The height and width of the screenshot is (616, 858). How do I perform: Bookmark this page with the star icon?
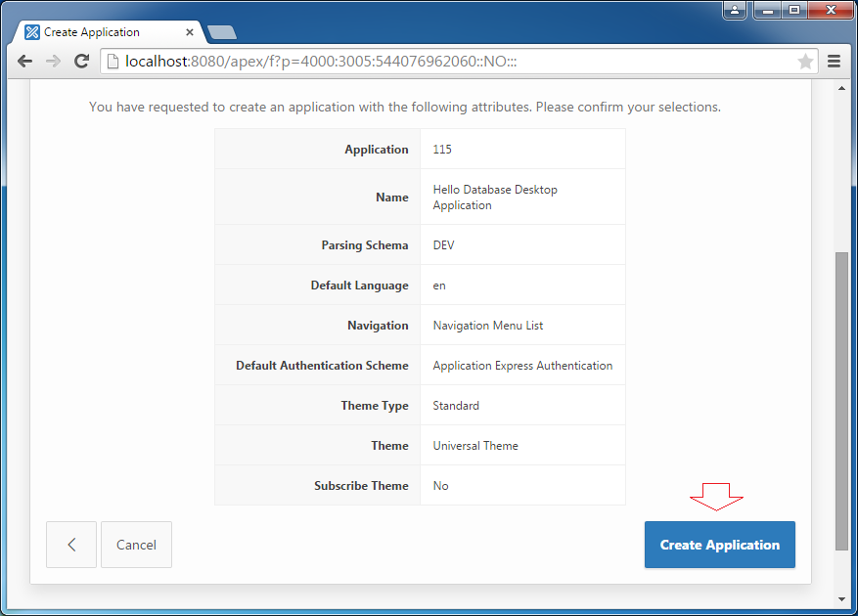tap(805, 62)
